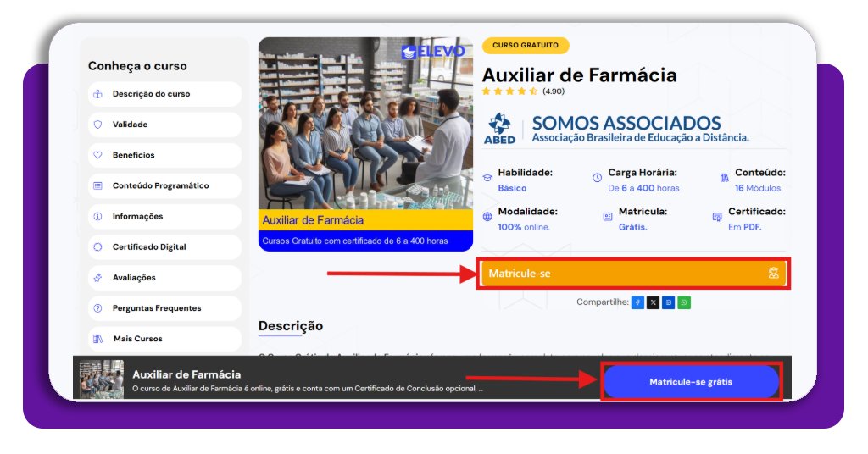
Task: Click info icon beside Informações
Action: coord(98,216)
